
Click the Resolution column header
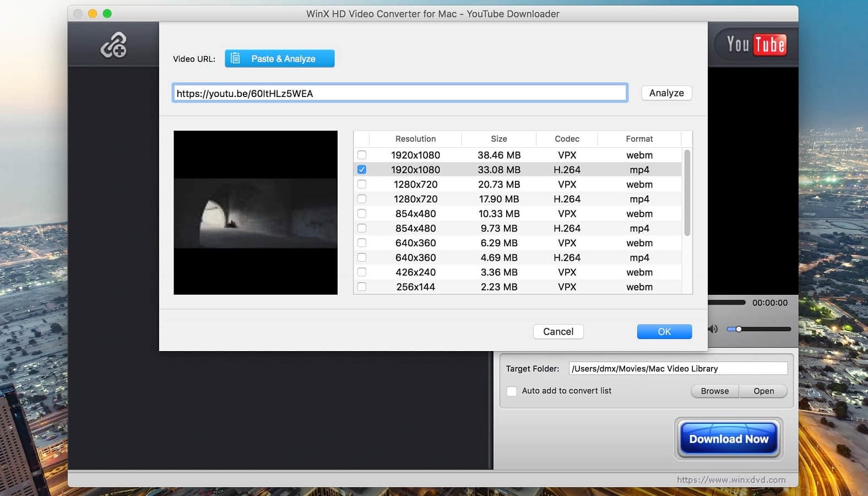point(415,139)
